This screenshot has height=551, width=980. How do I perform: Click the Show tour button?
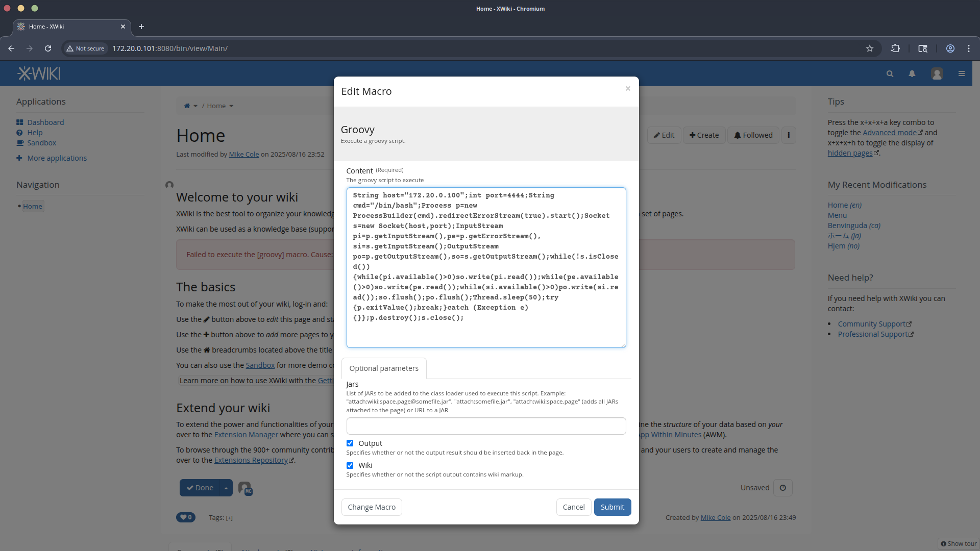(x=959, y=544)
